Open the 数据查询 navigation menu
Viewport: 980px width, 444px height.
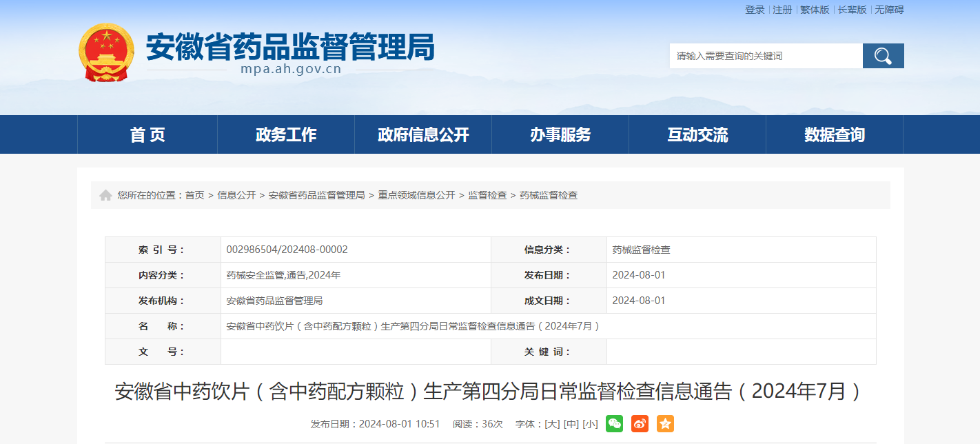[x=835, y=134]
